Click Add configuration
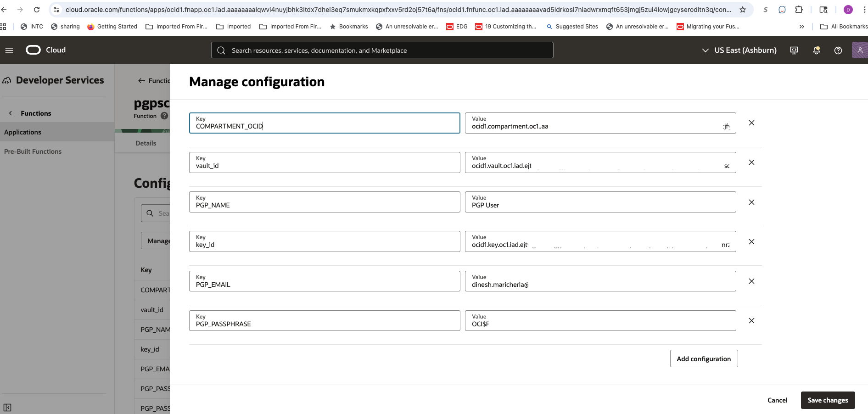The image size is (868, 414). coord(704,358)
